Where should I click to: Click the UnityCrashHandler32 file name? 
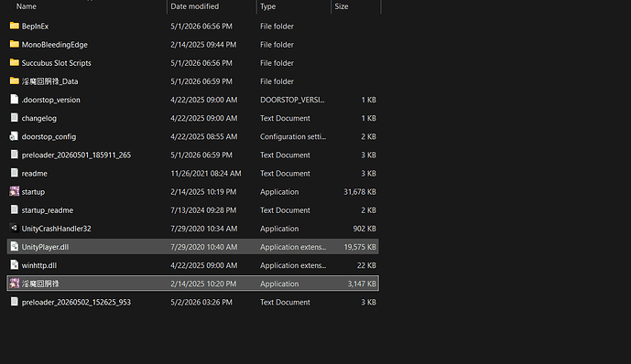click(57, 229)
